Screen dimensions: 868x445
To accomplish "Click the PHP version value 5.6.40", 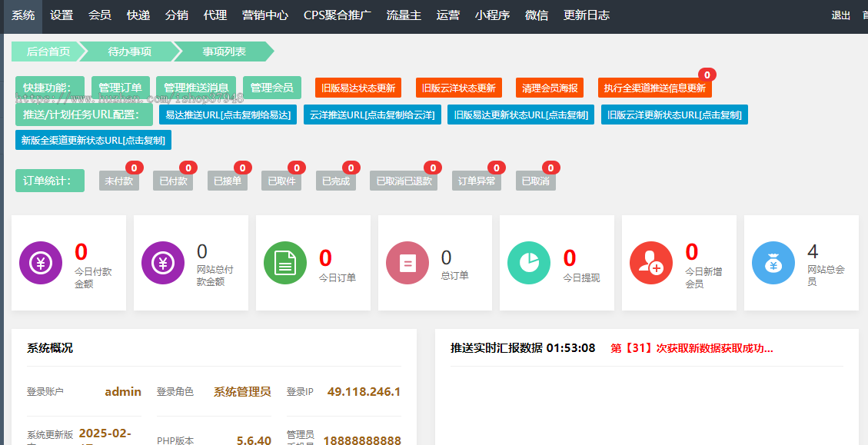I will [x=254, y=440].
